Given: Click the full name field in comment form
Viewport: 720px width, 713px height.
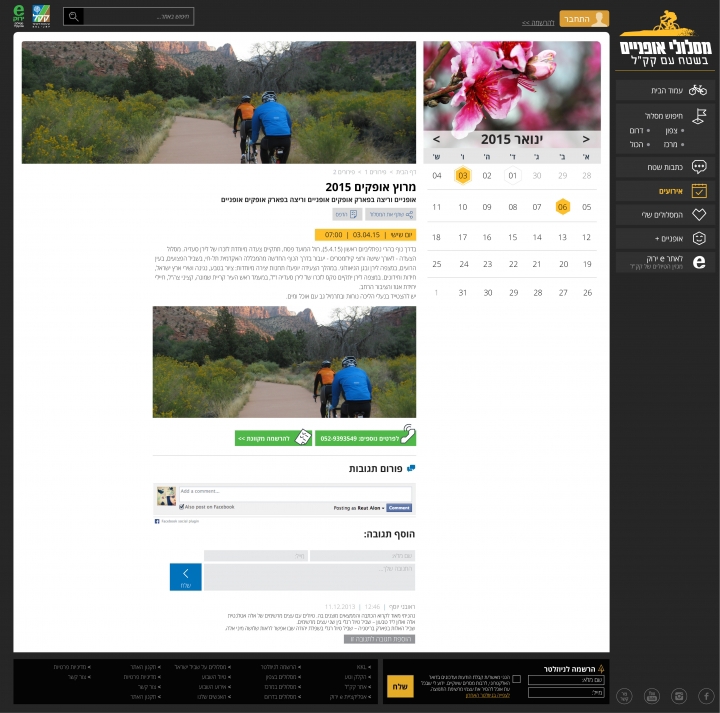Looking at the screenshot, I should [362, 556].
